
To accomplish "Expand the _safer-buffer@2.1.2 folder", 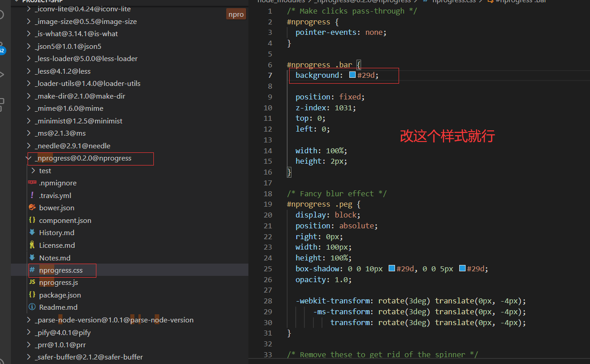I will (29, 357).
